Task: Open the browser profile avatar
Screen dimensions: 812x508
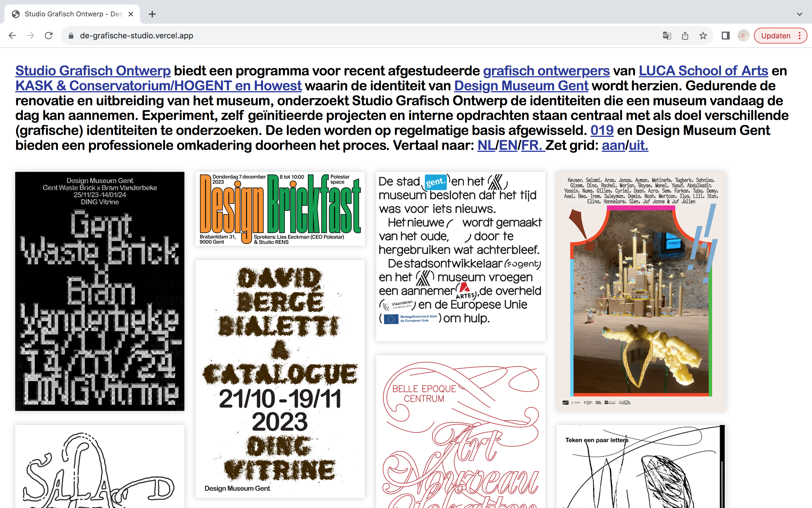Action: [x=743, y=36]
